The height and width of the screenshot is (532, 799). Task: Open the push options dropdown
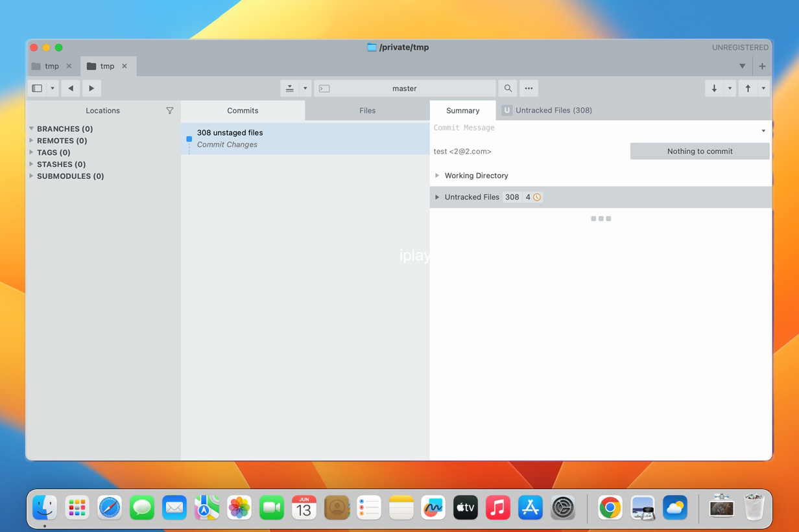point(763,88)
